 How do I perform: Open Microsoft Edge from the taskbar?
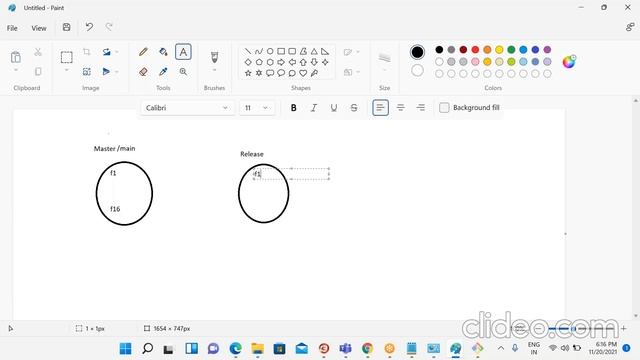click(x=236, y=349)
